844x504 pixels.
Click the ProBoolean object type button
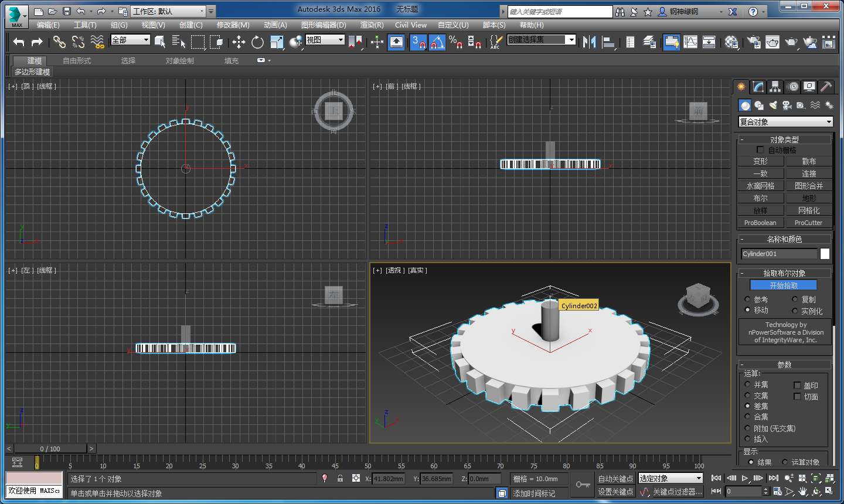point(760,223)
